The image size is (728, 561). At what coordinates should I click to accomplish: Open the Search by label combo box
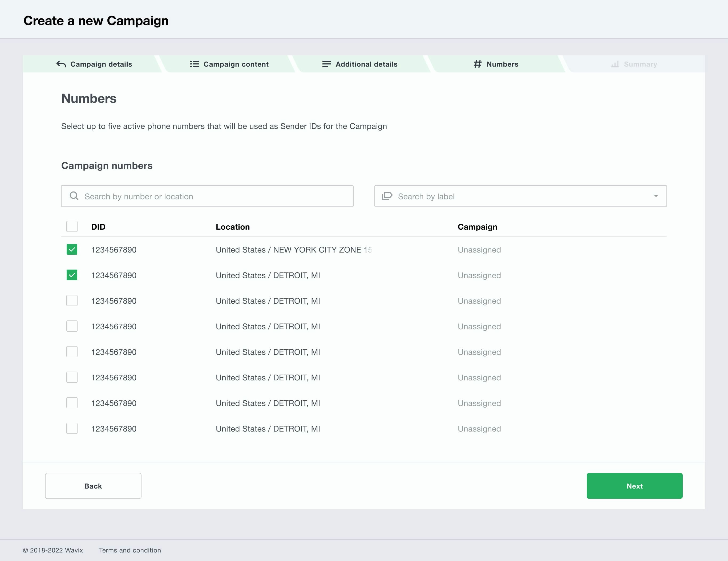tap(520, 196)
